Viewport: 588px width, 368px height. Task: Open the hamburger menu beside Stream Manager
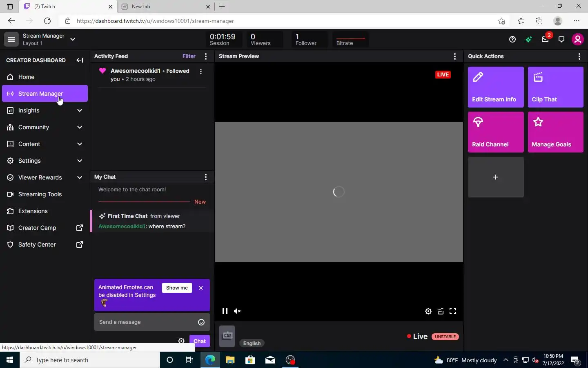coord(11,39)
